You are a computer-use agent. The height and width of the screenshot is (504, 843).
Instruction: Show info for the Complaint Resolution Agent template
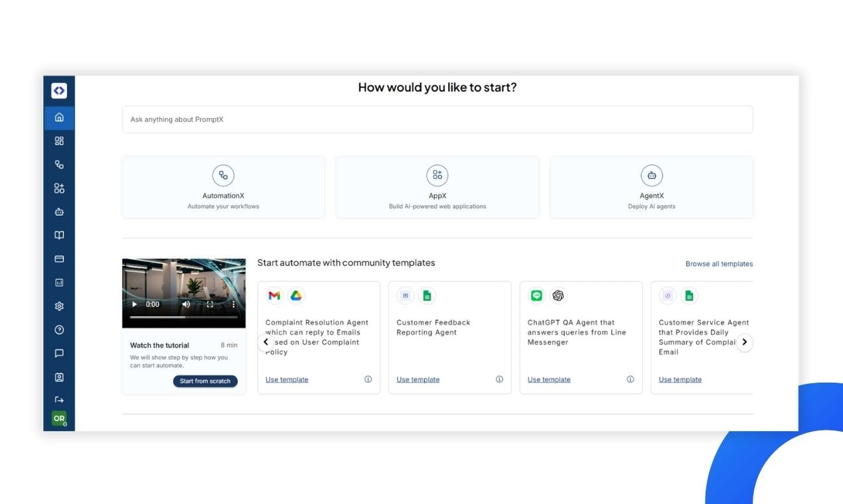(x=368, y=379)
